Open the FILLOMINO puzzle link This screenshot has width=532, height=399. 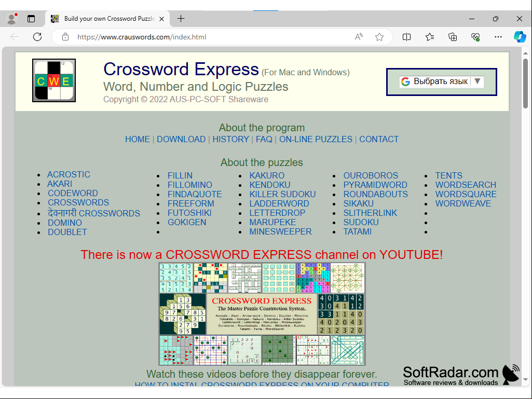pyautogui.click(x=189, y=185)
